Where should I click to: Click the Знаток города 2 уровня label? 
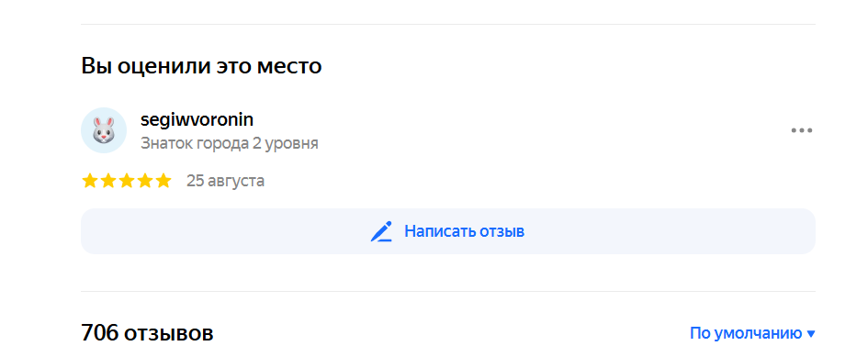(230, 144)
